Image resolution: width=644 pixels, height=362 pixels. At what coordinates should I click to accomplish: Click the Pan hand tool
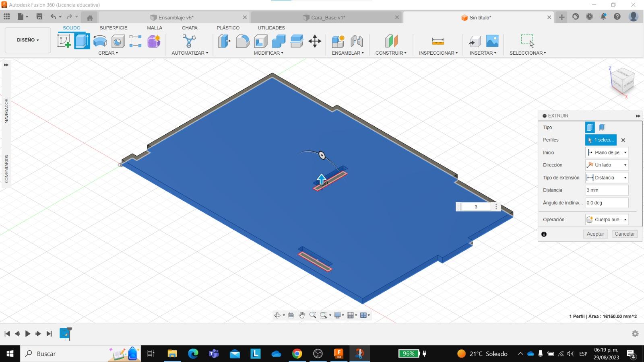click(x=302, y=315)
